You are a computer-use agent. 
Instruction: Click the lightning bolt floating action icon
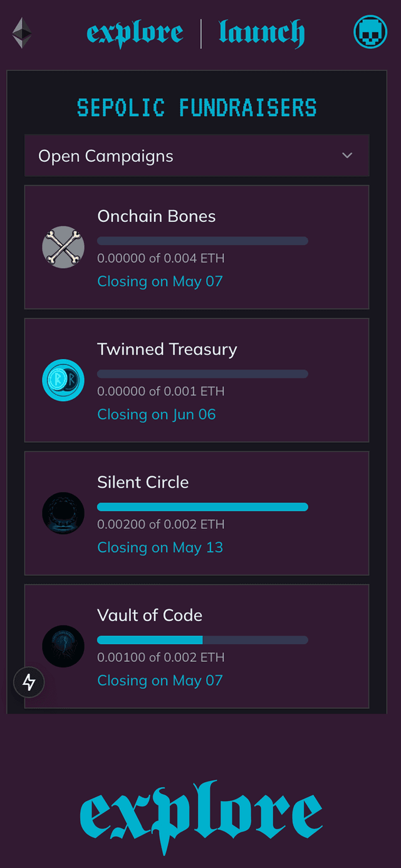pos(29,682)
